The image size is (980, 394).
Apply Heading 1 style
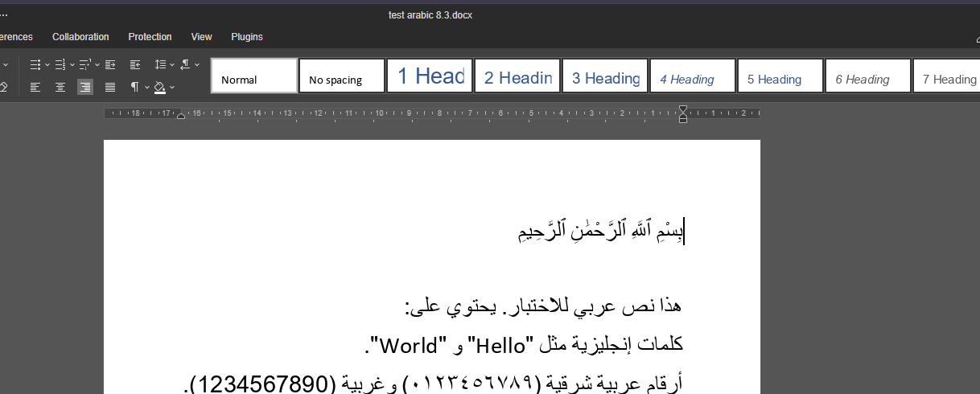(430, 76)
